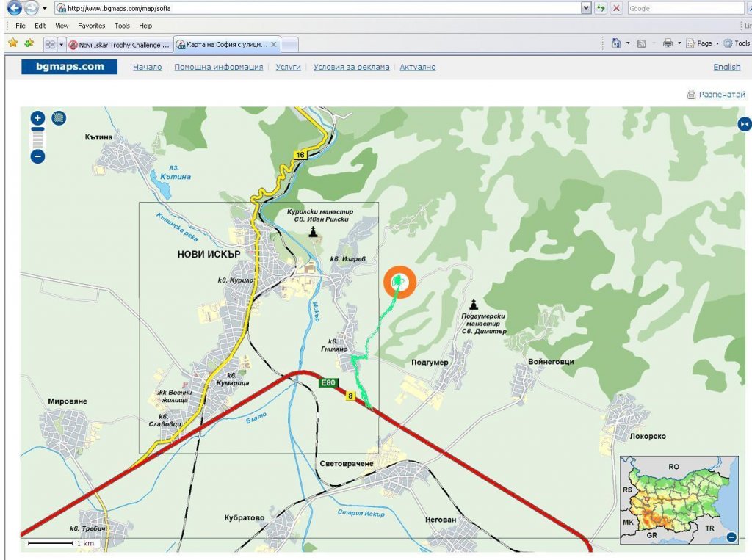Screen dimensions: 752x560
Task: Open Favorites Center star icon
Action: [x=13, y=43]
